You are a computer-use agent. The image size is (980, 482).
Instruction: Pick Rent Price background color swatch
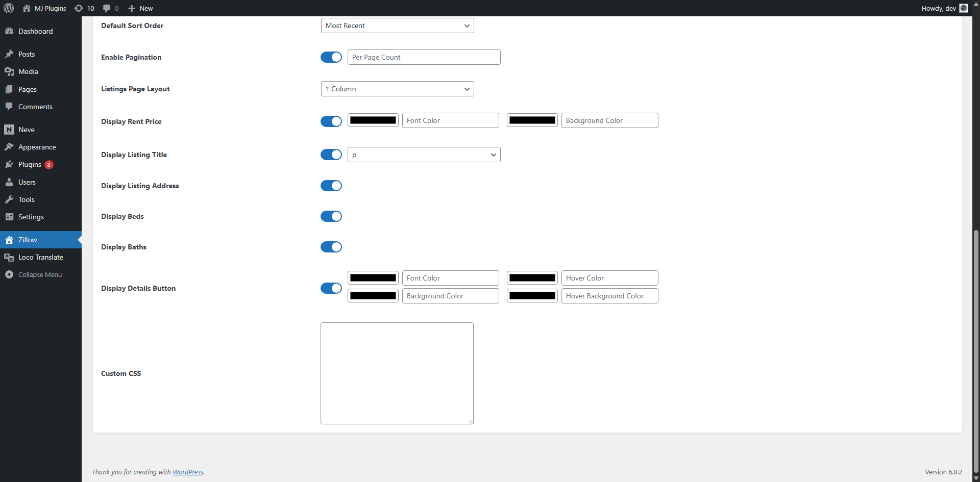(532, 120)
